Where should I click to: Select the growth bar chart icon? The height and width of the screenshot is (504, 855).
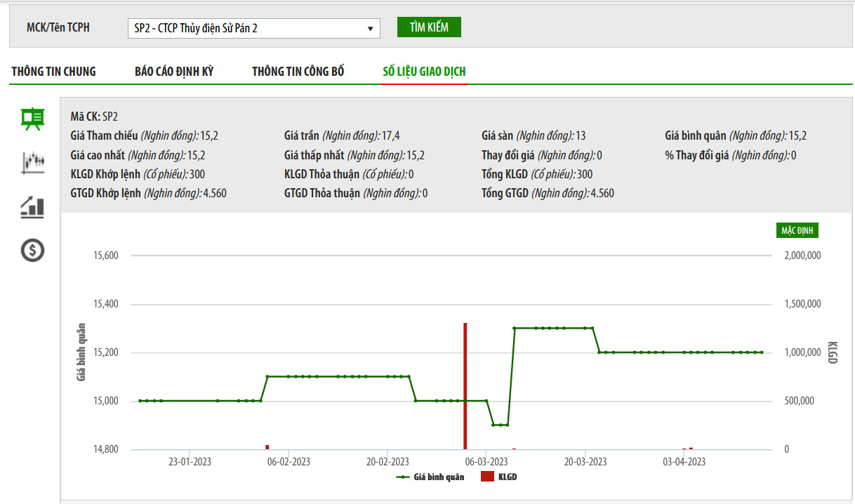click(x=32, y=206)
